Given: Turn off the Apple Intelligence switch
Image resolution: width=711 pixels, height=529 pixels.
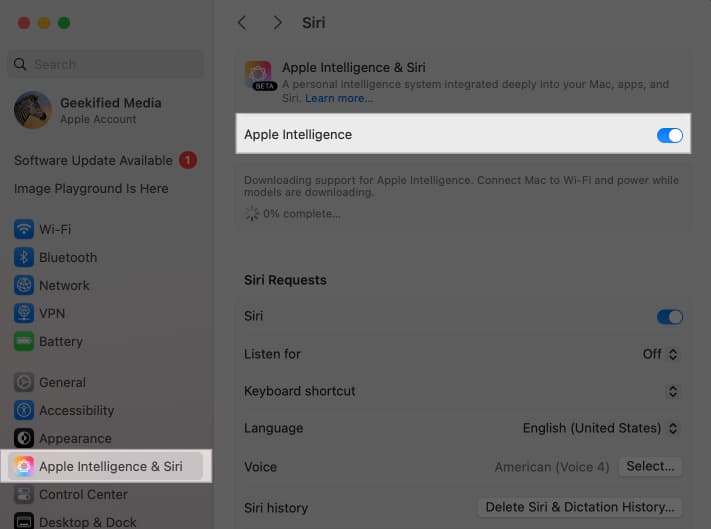Looking at the screenshot, I should [x=669, y=135].
